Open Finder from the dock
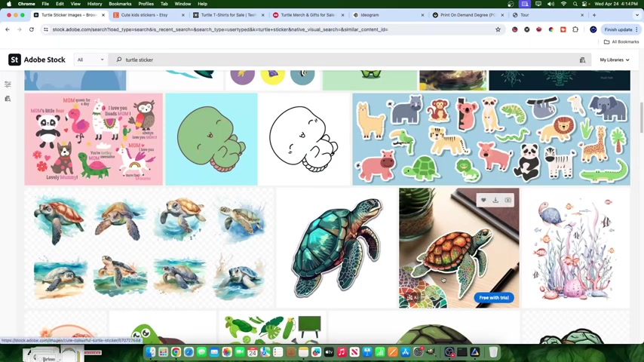This screenshot has height=362, width=644. pos(151,351)
